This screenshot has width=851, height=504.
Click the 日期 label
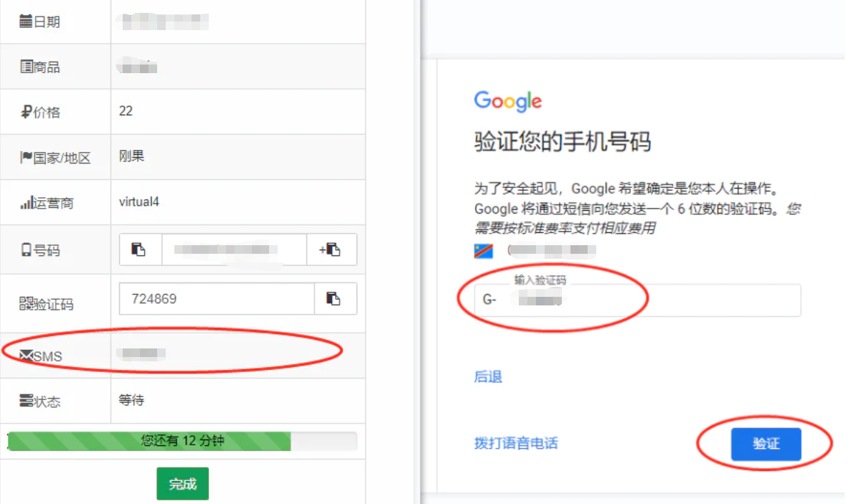(47, 22)
